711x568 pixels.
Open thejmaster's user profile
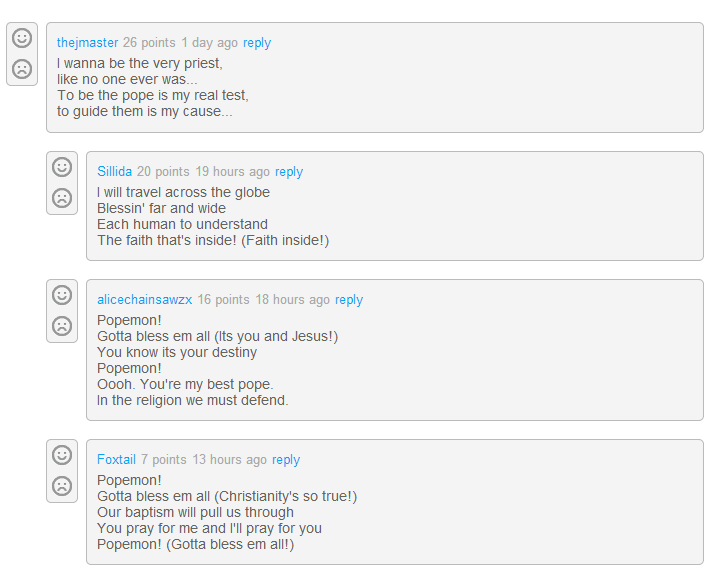pos(87,43)
